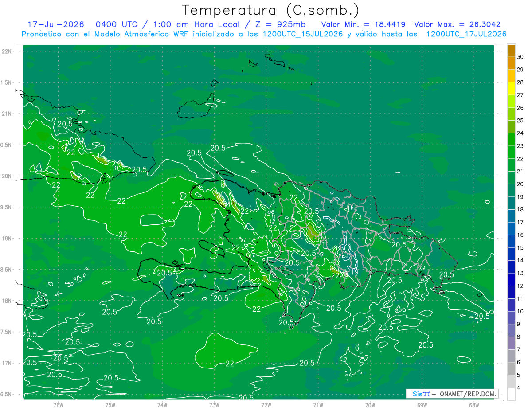Click the '69W' longitude axis label
This screenshot has height=411, width=532.
point(422,405)
